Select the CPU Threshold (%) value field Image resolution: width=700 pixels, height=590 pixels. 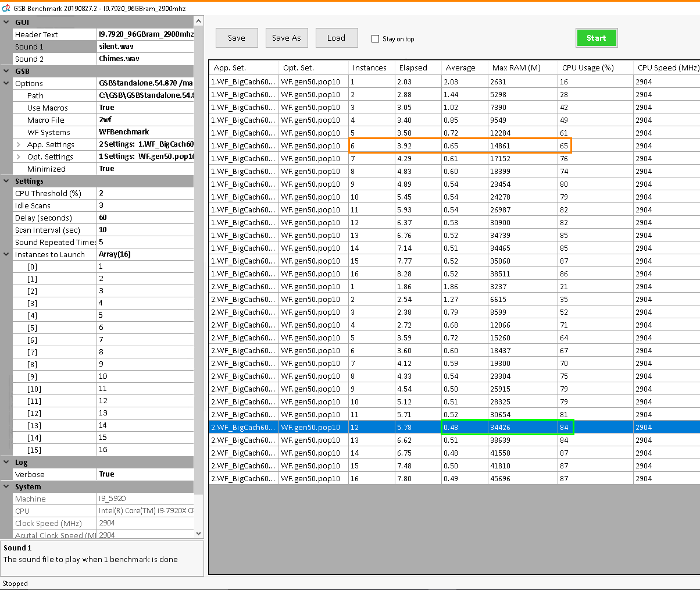[x=145, y=193]
